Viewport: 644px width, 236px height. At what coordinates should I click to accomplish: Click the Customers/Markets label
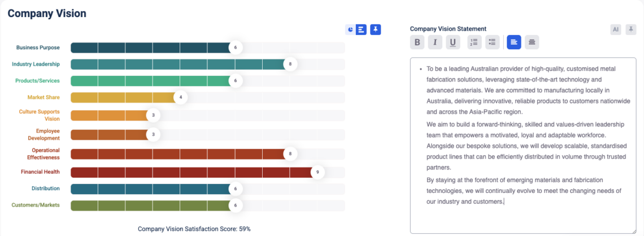pos(36,205)
